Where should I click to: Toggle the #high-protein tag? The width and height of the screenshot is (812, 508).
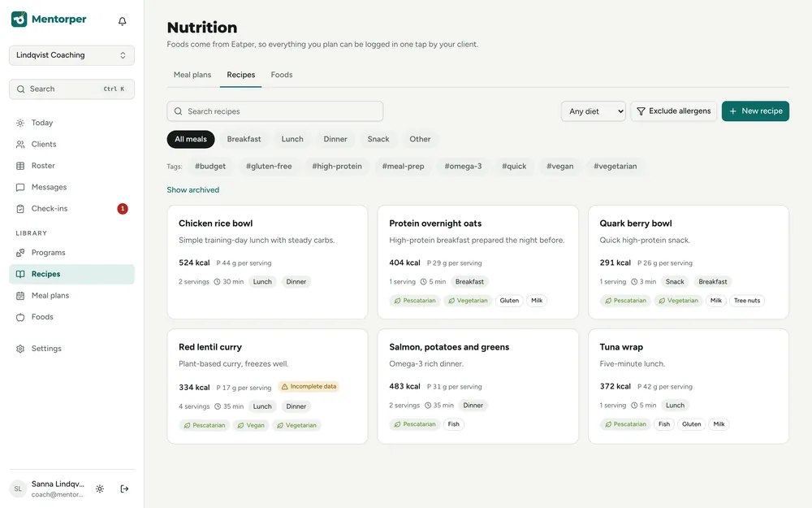pos(337,167)
